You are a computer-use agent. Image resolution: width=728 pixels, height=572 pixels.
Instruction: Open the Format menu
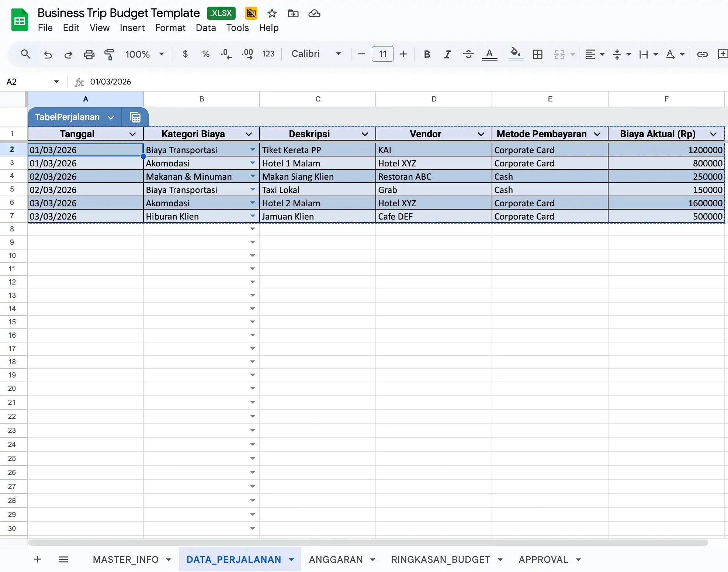point(170,28)
